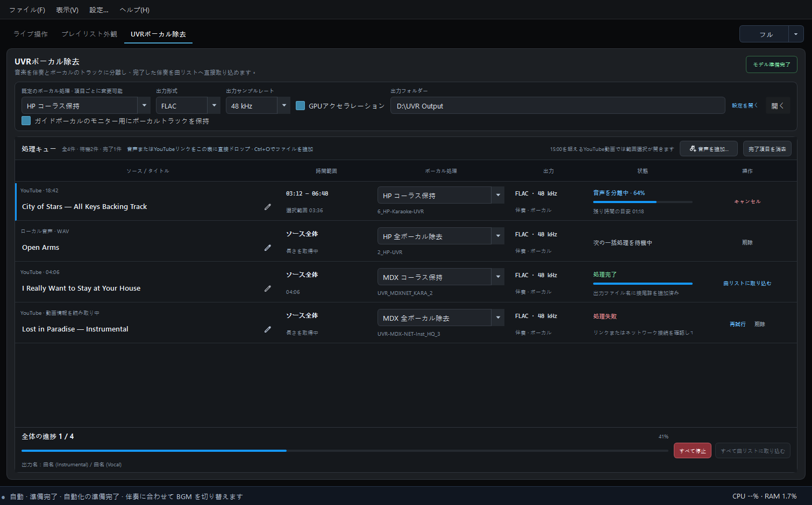Click the 設定を開く link
Viewport: 812px width, 505px height.
[x=744, y=105]
